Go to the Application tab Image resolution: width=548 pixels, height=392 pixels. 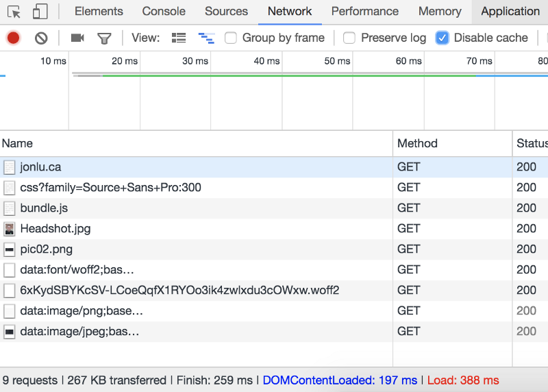(x=510, y=12)
